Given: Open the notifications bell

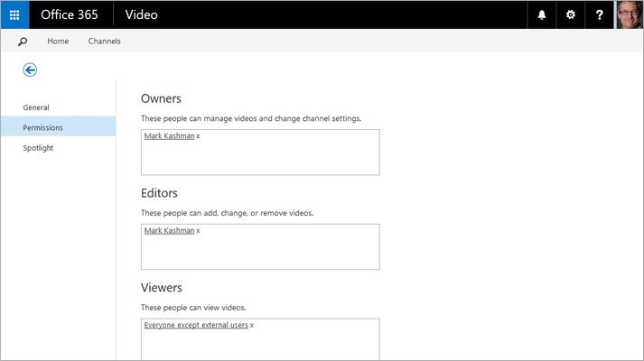Looking at the screenshot, I should [542, 14].
